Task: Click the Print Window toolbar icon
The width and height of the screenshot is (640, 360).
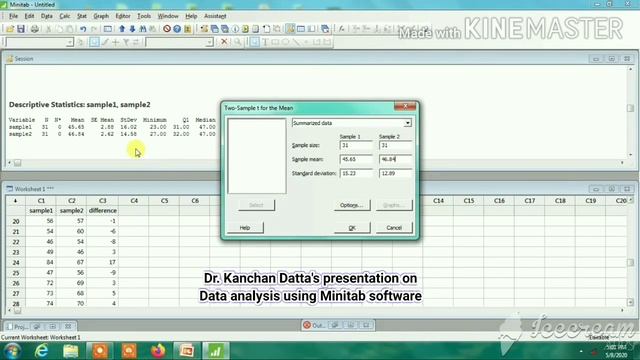Action: pos(35,29)
